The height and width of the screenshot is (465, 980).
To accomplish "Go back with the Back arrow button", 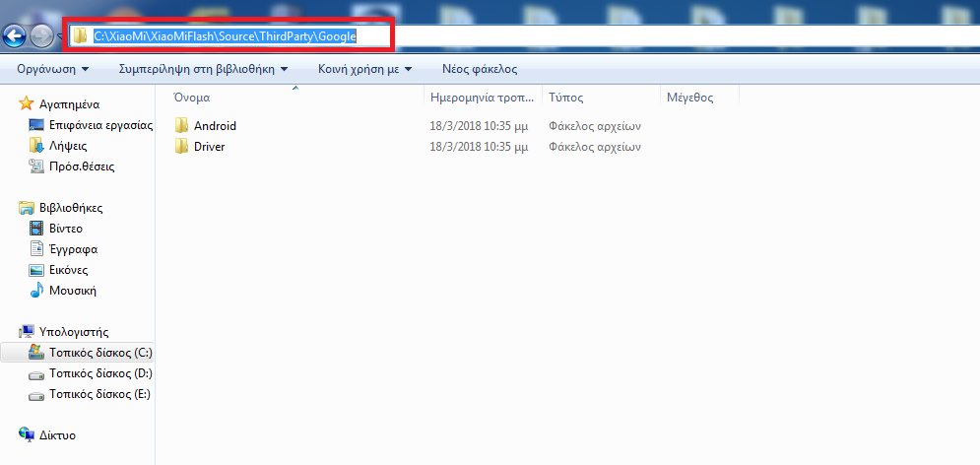I will tap(14, 36).
